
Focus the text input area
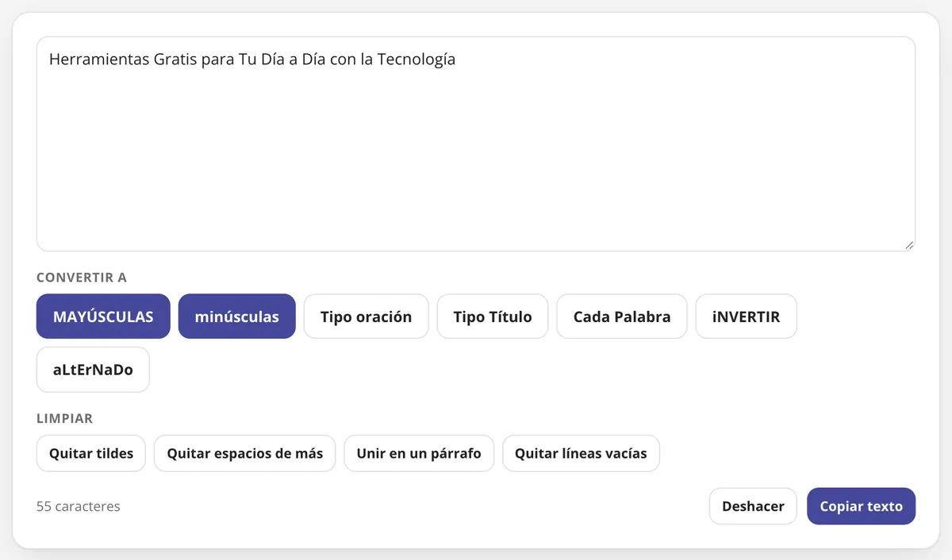476,144
